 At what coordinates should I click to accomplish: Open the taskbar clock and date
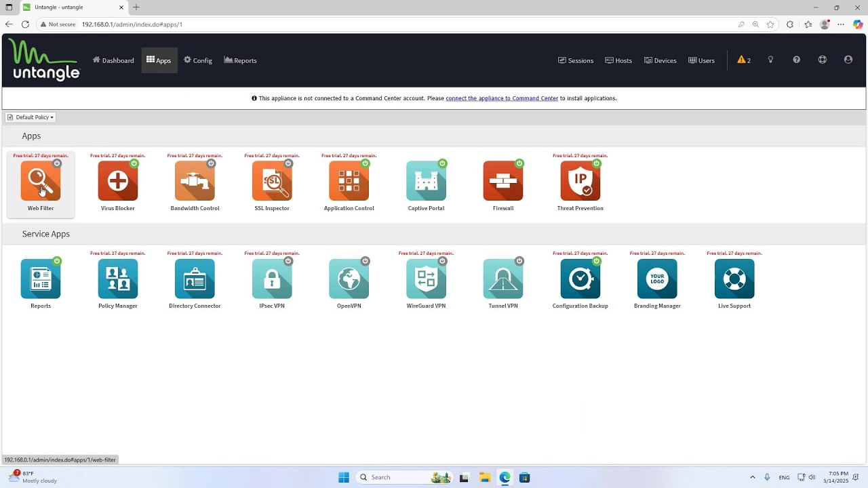click(x=836, y=477)
